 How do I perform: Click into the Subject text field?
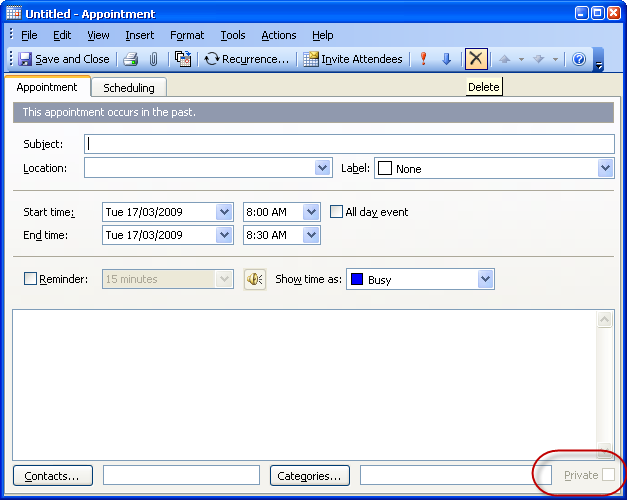349,144
